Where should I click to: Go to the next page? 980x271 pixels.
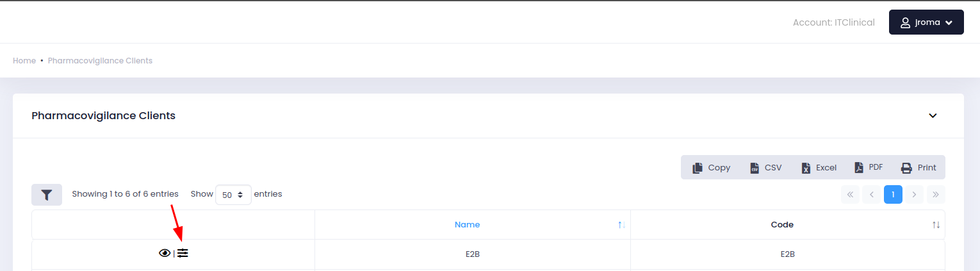[x=914, y=194]
